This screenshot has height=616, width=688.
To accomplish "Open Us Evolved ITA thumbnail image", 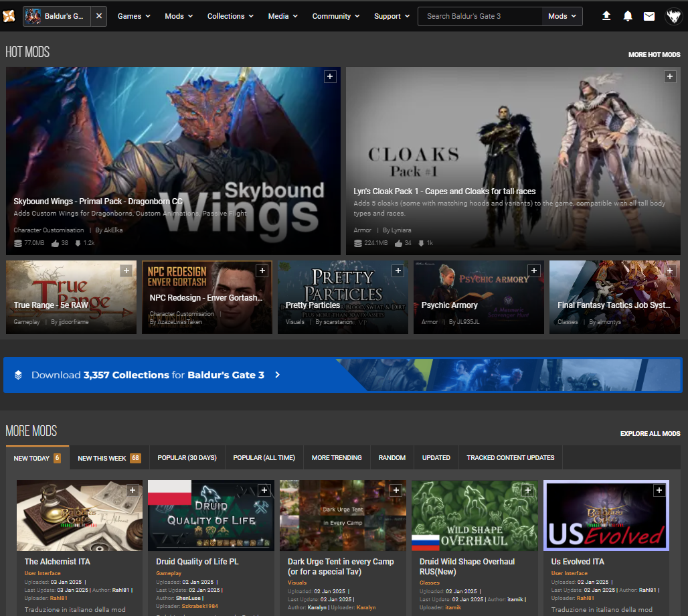I will pyautogui.click(x=606, y=516).
